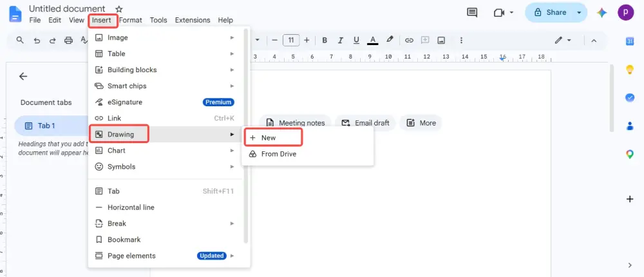The height and width of the screenshot is (277, 644).
Task: Click the More templates chip
Action: tap(421, 123)
